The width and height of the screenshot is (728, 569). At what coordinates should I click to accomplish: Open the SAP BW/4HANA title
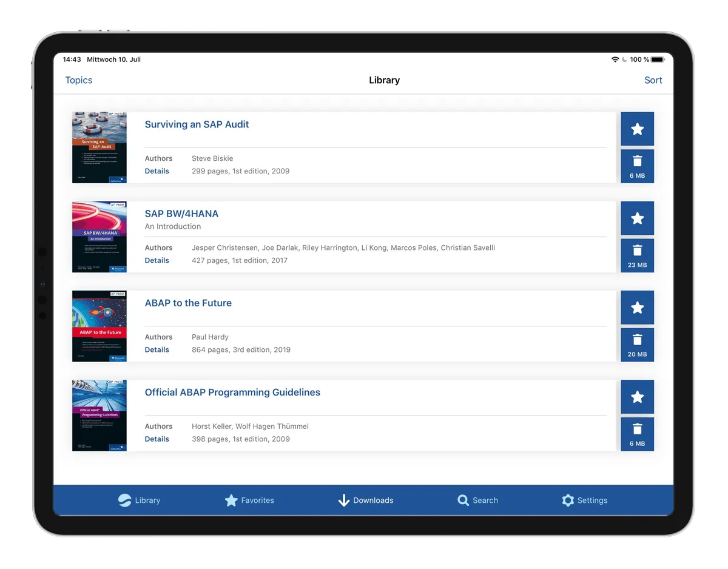181,214
